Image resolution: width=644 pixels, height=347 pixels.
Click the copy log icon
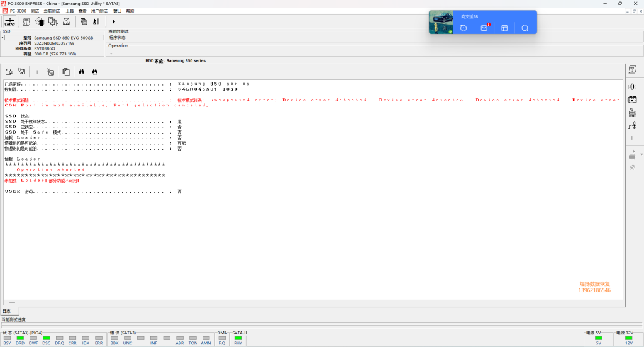coord(66,72)
